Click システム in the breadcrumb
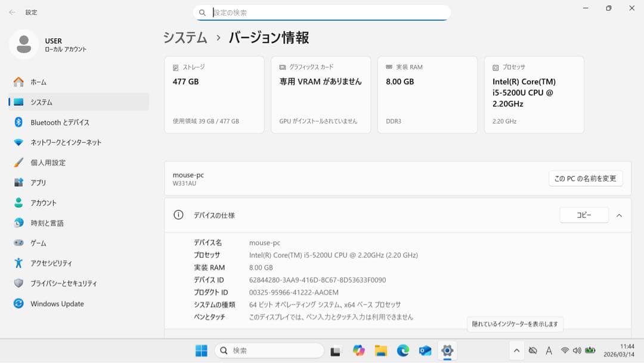Image resolution: width=644 pixels, height=363 pixels. pyautogui.click(x=185, y=38)
